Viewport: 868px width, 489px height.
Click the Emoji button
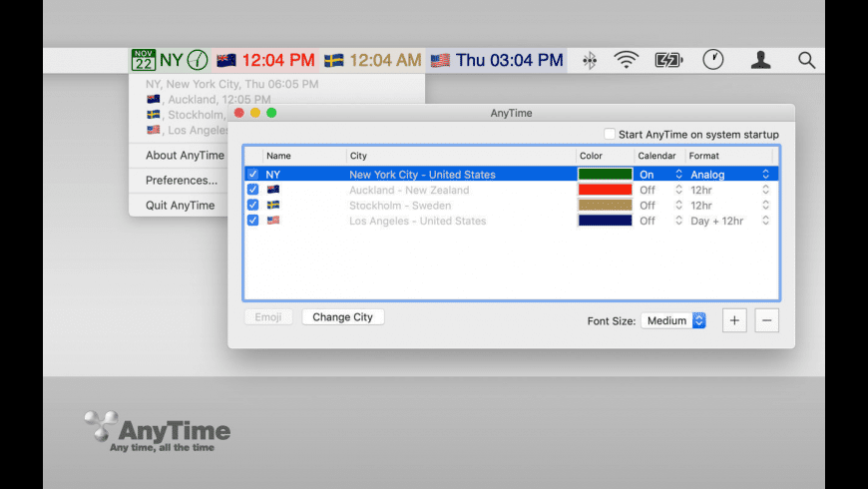[268, 316]
